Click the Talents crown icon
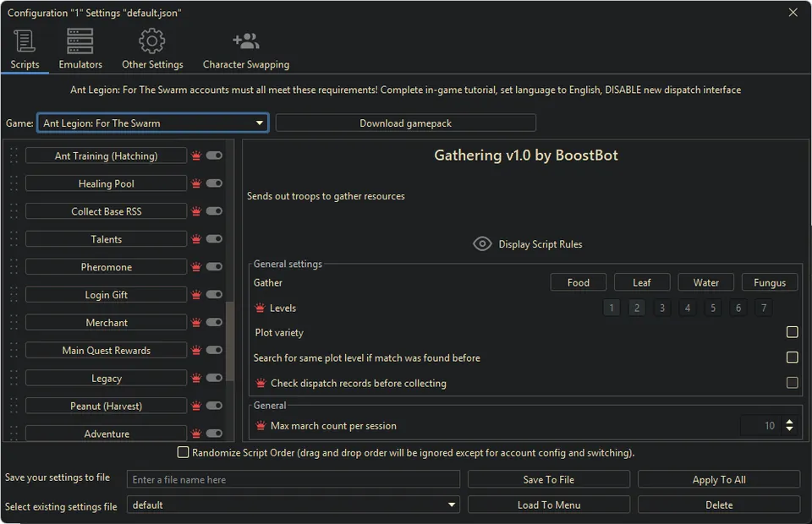 click(196, 239)
